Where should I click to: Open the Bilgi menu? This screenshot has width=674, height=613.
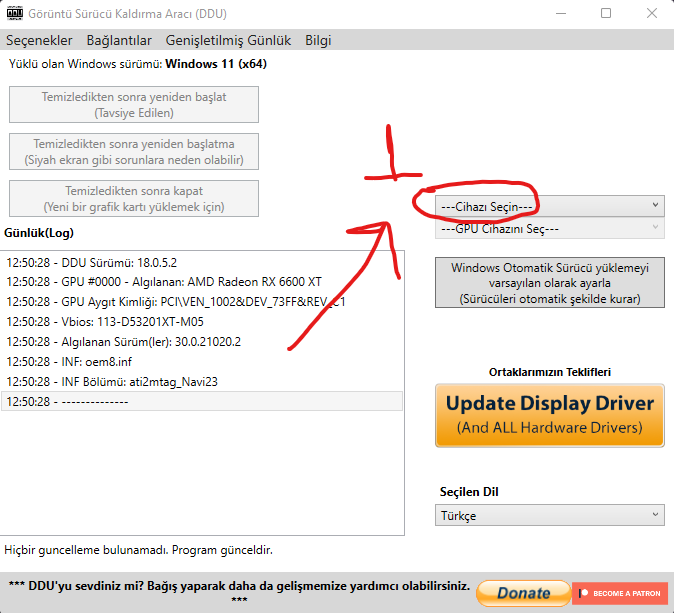[318, 40]
